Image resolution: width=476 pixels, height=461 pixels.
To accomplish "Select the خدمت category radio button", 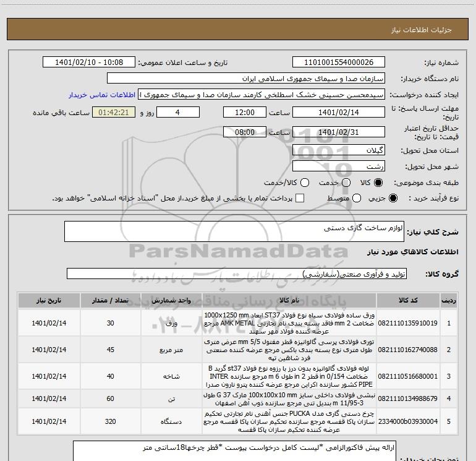I will pyautogui.click(x=346, y=183).
